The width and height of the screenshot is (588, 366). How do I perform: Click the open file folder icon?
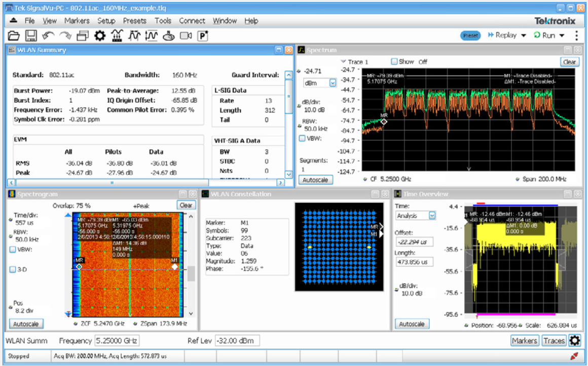coord(14,35)
